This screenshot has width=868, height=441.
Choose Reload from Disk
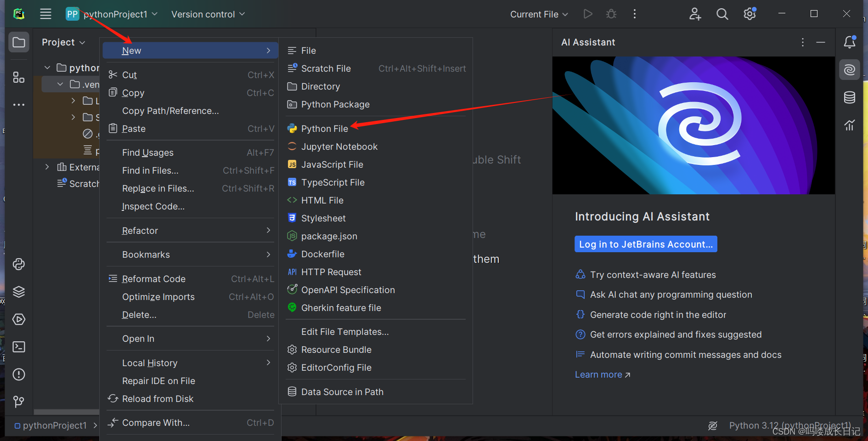click(x=191, y=399)
